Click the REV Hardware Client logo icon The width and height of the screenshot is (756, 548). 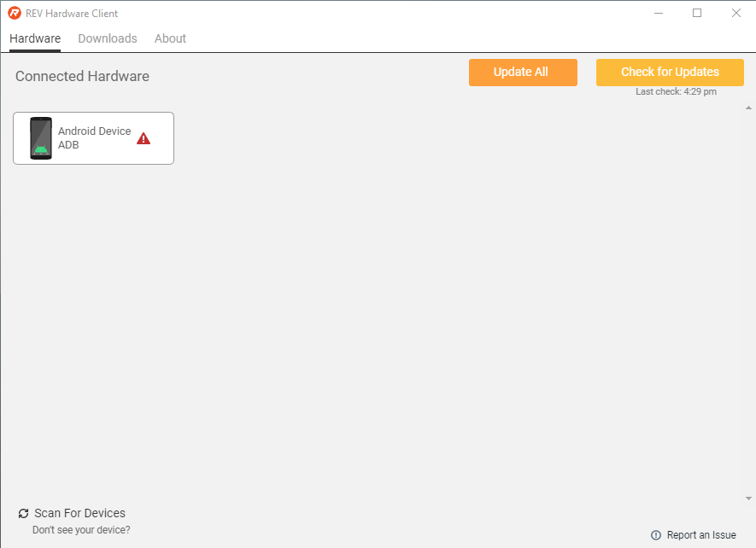[x=15, y=13]
